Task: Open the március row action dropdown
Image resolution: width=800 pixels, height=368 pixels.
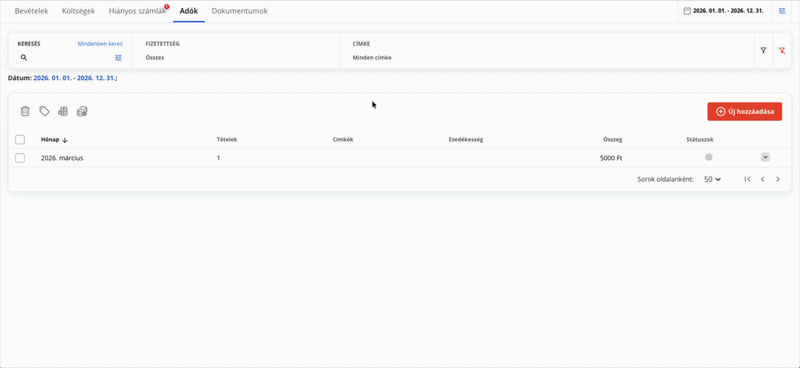Action: point(765,157)
